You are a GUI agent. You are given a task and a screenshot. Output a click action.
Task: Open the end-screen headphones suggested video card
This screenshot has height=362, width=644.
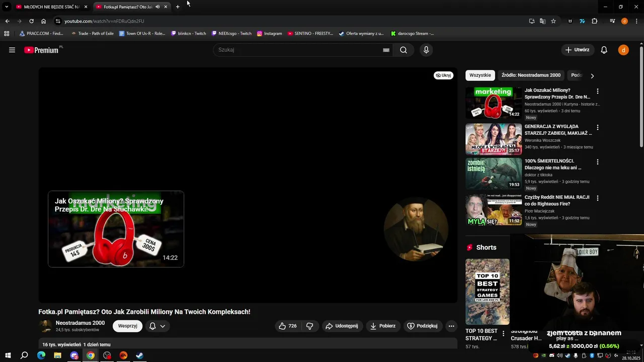coord(116,229)
